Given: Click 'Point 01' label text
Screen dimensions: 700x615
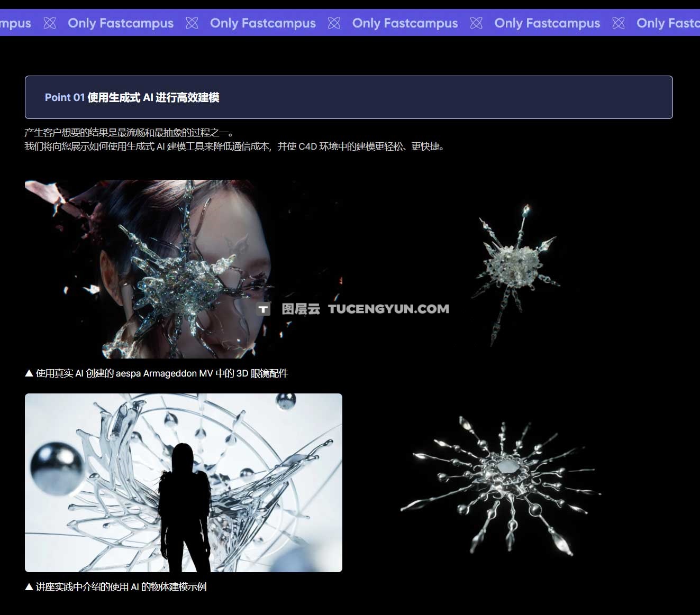Looking at the screenshot, I should pos(65,97).
